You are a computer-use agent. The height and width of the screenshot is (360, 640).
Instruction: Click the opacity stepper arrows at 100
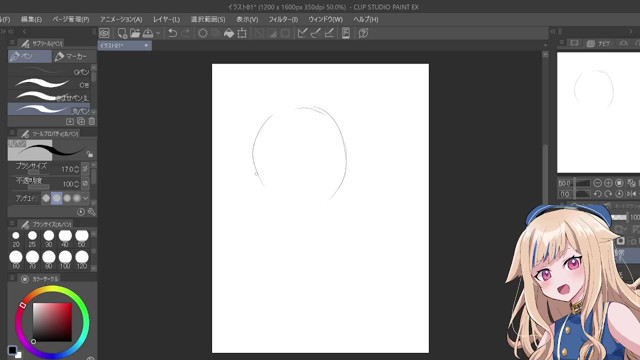click(77, 184)
